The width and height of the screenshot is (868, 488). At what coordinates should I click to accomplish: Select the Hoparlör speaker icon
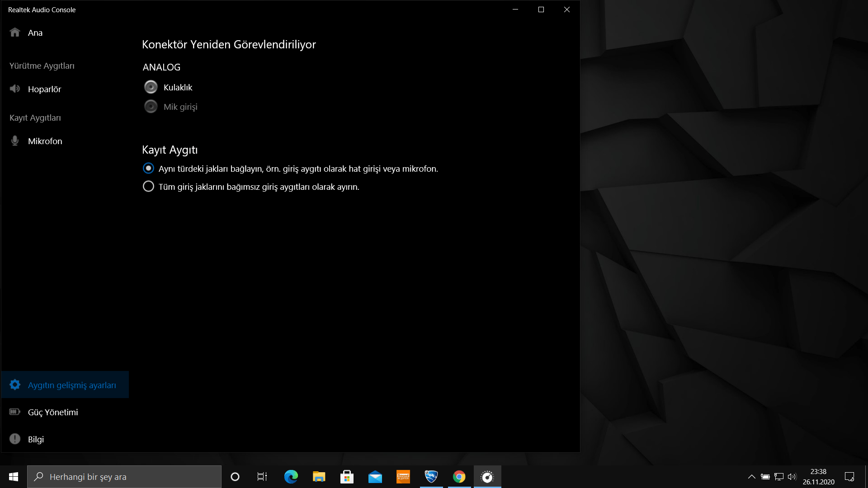[x=15, y=89]
